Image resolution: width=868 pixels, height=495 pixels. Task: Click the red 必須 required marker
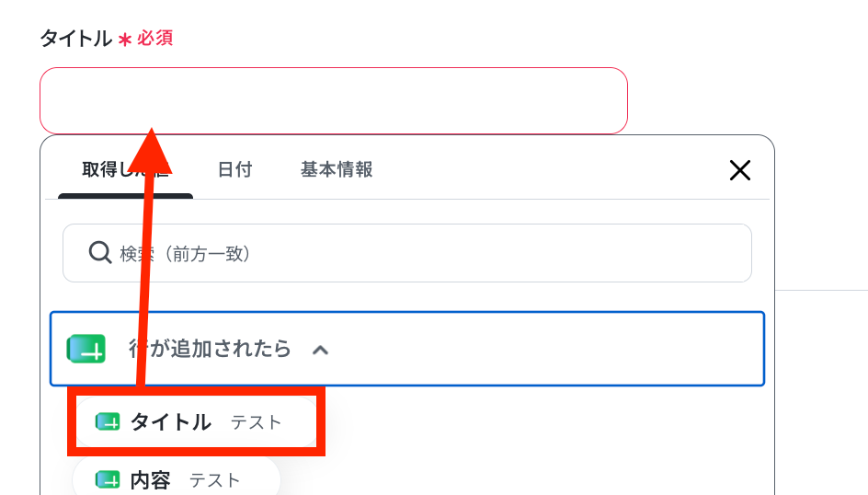coord(155,39)
